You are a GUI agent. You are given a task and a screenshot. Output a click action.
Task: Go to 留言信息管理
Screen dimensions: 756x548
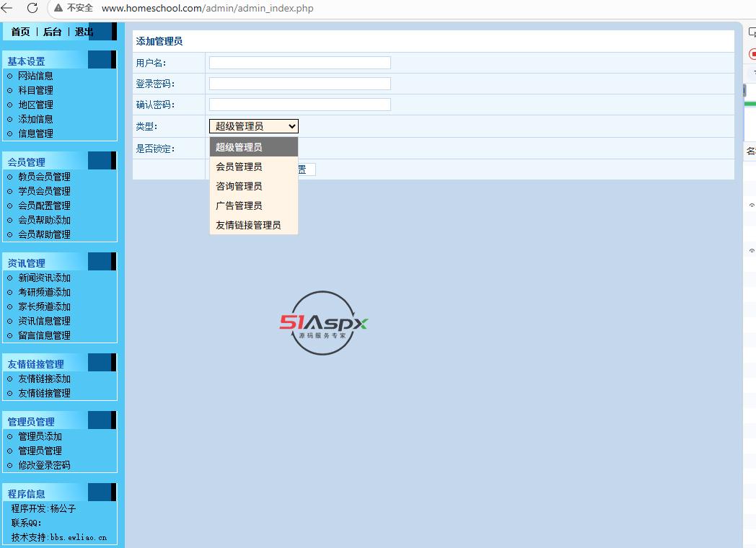[x=44, y=336]
